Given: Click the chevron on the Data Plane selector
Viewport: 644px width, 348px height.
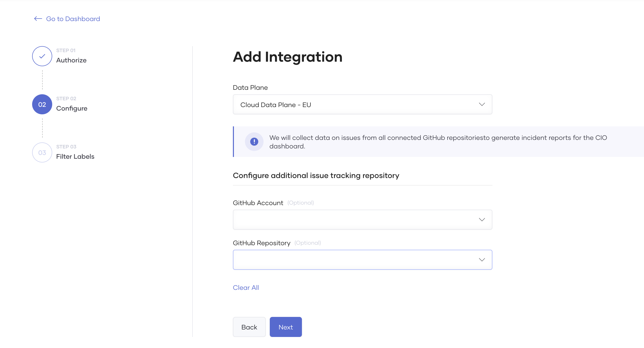Looking at the screenshot, I should pos(482,104).
